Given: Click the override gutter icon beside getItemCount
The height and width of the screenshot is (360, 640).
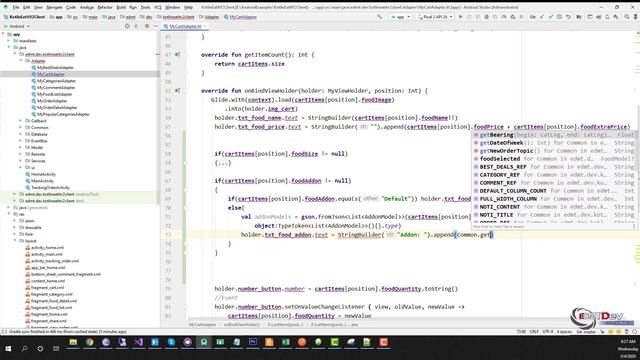Looking at the screenshot, I should pos(178,54).
